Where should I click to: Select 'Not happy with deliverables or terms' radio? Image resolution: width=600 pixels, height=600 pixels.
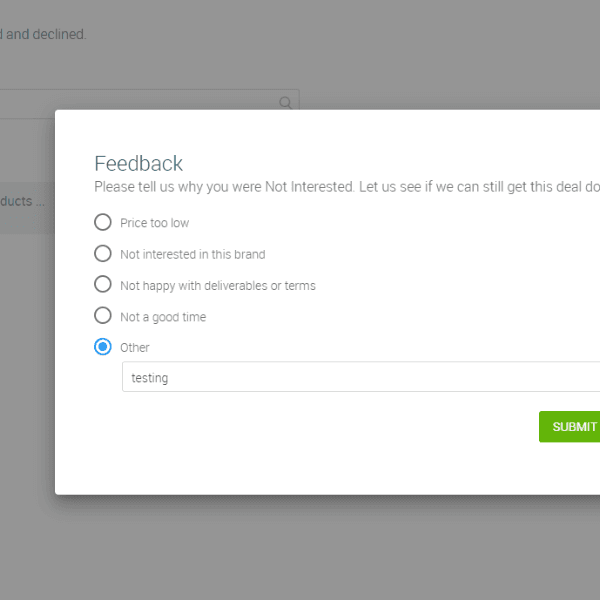point(102,284)
